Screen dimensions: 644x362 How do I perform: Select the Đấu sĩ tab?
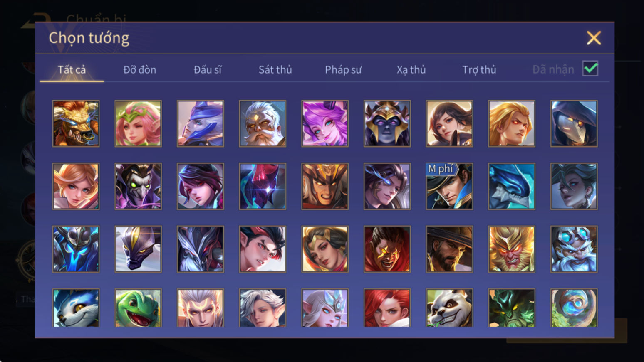pyautogui.click(x=208, y=69)
